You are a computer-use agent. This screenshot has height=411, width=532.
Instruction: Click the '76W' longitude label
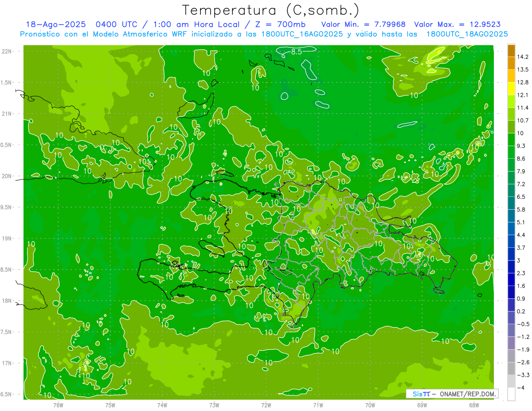tap(59, 405)
